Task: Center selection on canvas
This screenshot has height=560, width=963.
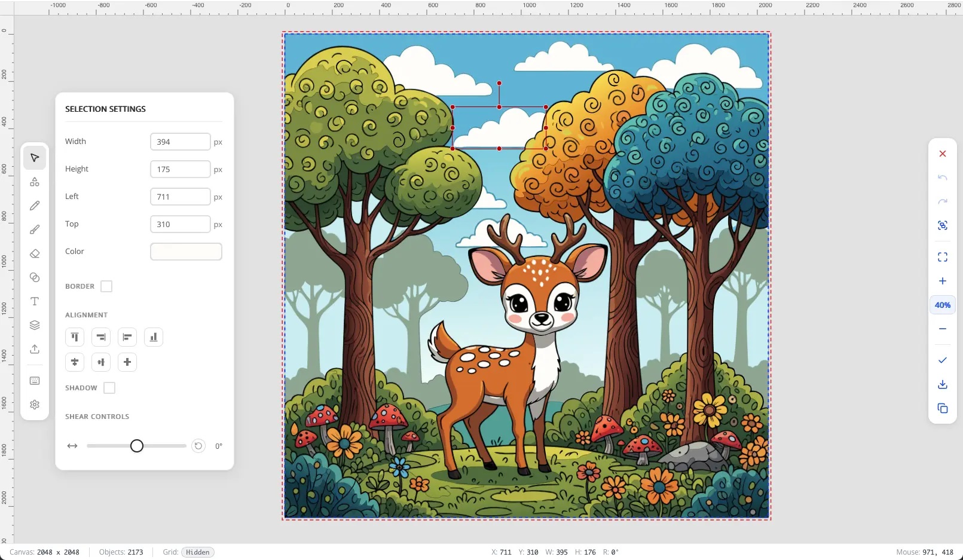Action: [x=127, y=362]
